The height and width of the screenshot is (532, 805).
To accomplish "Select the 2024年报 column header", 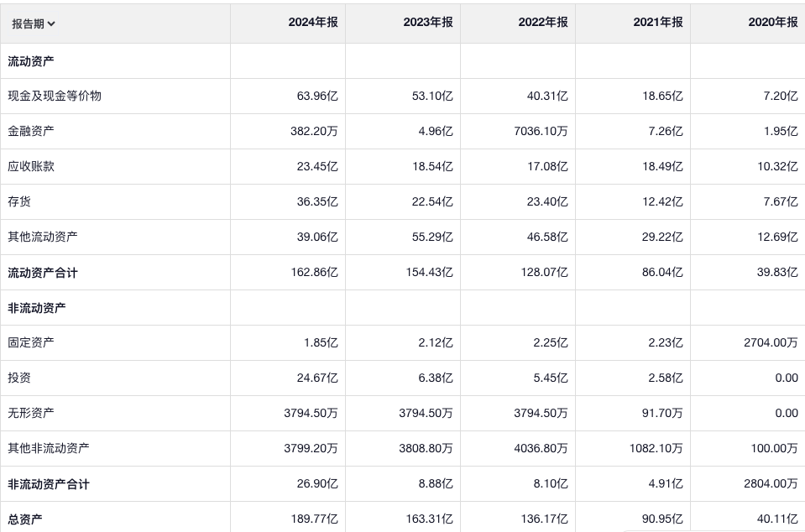I will coord(313,23).
